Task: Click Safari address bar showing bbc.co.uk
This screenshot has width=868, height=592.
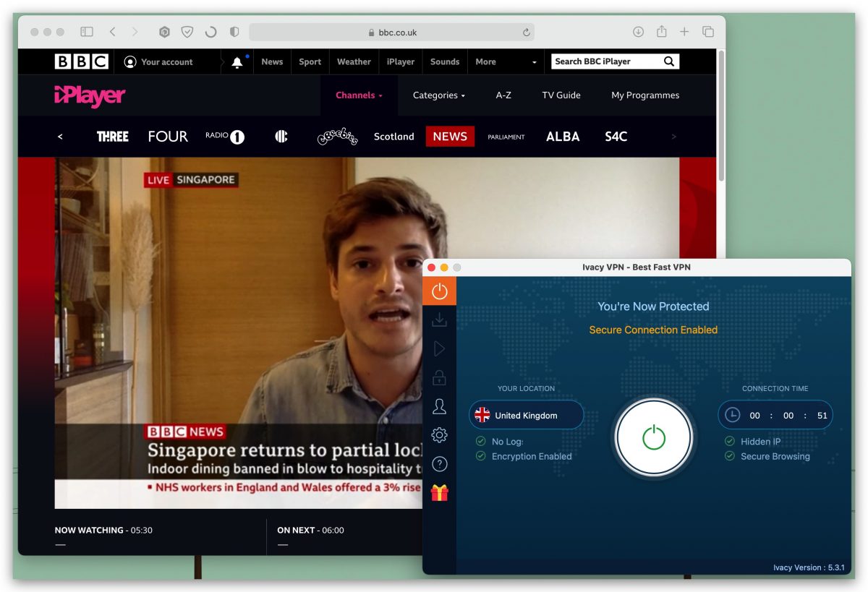Action: coord(392,32)
